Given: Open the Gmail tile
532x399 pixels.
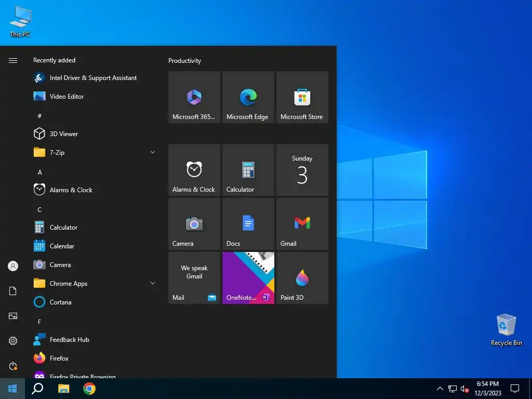Looking at the screenshot, I should click(x=302, y=224).
